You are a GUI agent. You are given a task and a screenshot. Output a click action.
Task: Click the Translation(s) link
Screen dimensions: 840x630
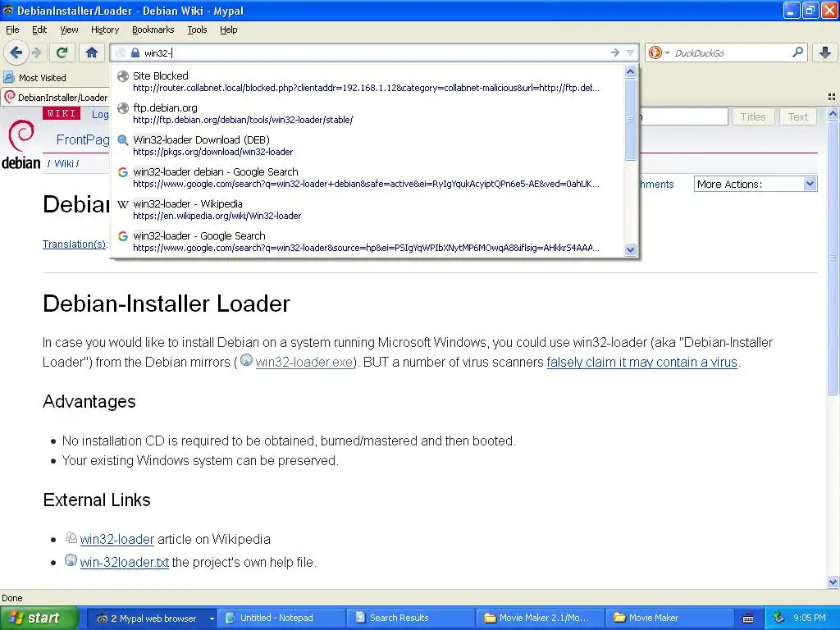[x=75, y=244]
